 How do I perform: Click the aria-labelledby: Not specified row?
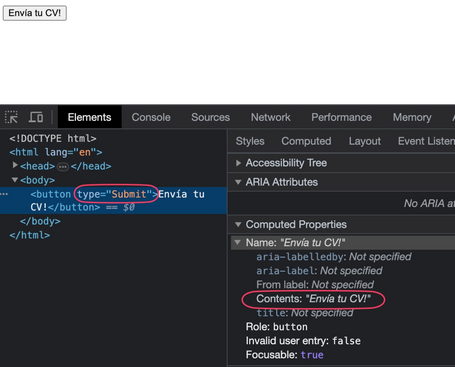coord(333,257)
